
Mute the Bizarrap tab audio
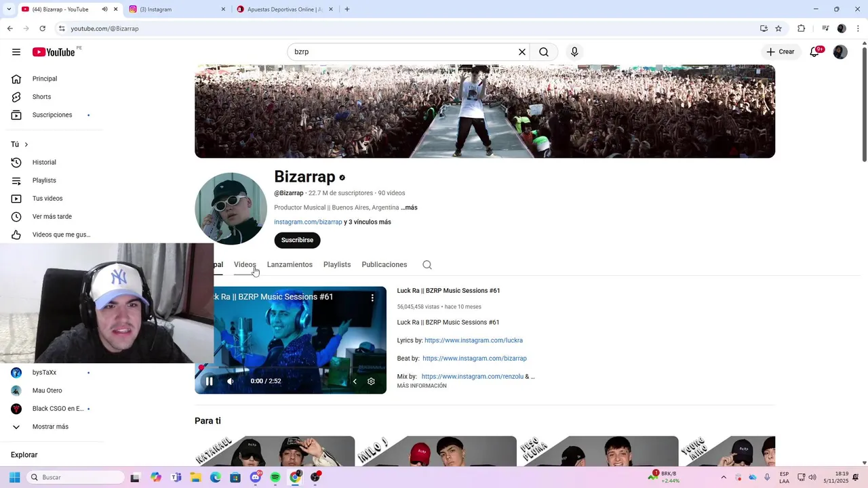(x=104, y=9)
